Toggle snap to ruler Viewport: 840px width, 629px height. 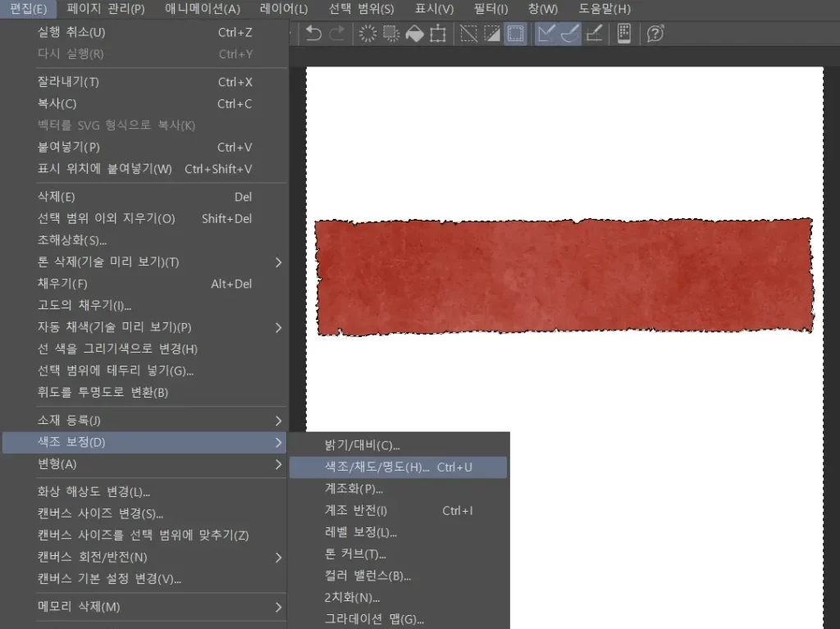546,34
